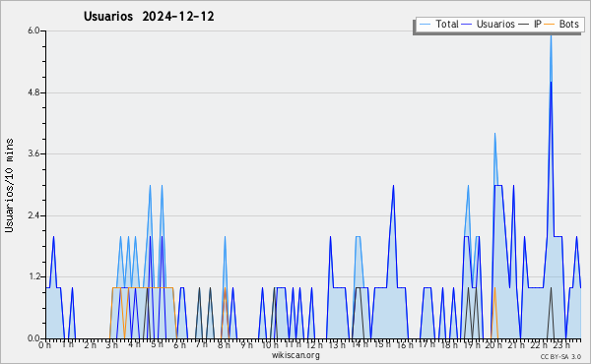Click the '7 h' x-axis label
The height and width of the screenshot is (364, 591).
pos(202,344)
